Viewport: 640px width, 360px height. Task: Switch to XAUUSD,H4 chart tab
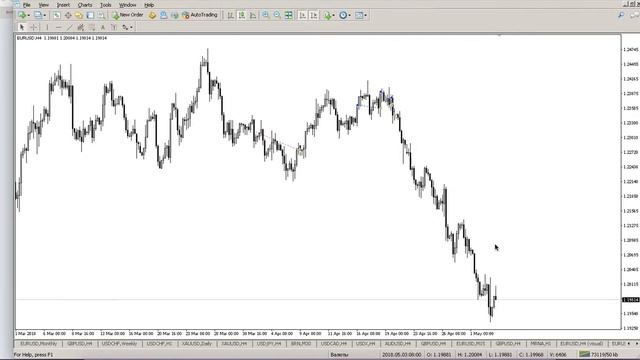(x=234, y=344)
